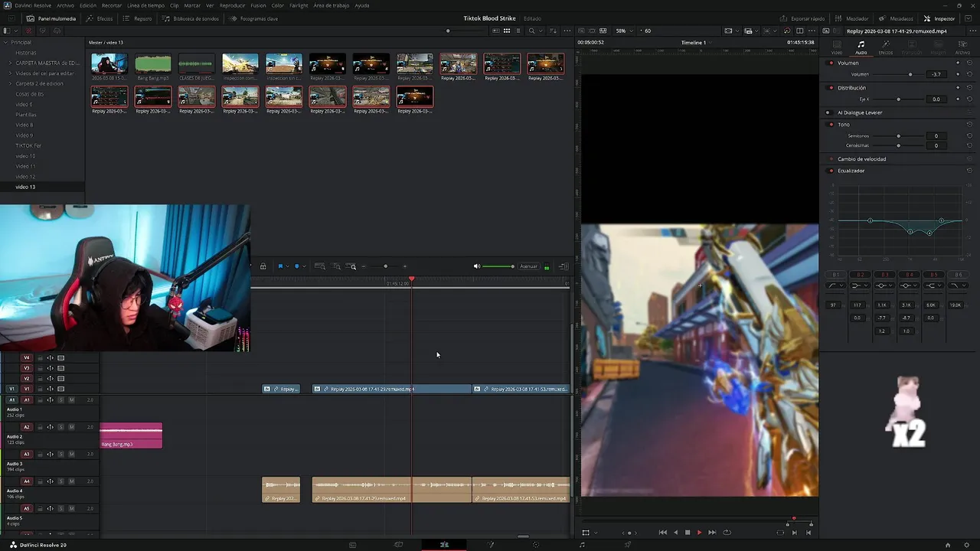The image size is (980, 551).
Task: Open the viewer zoom 58% dropdown
Action: pos(623,31)
